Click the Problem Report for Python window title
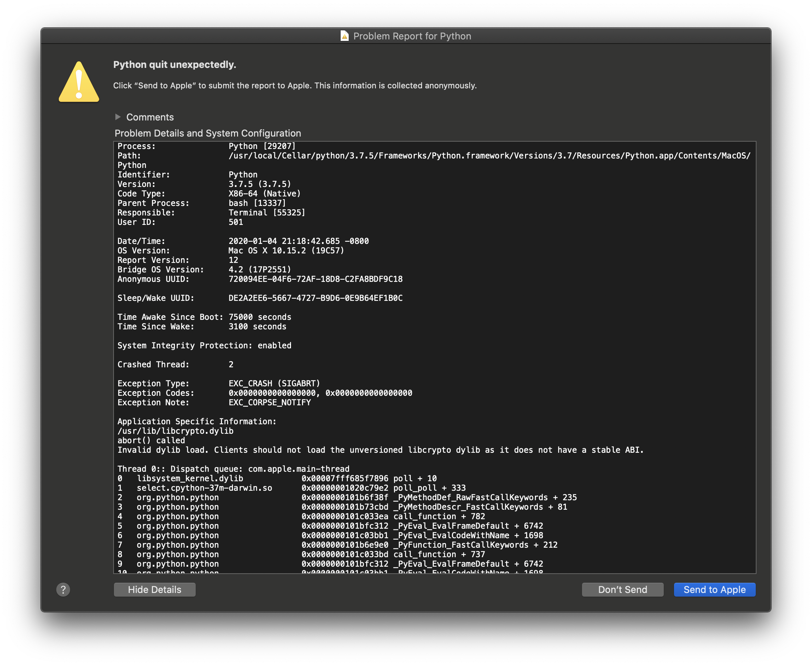Viewport: 812px width, 666px height. click(x=412, y=36)
